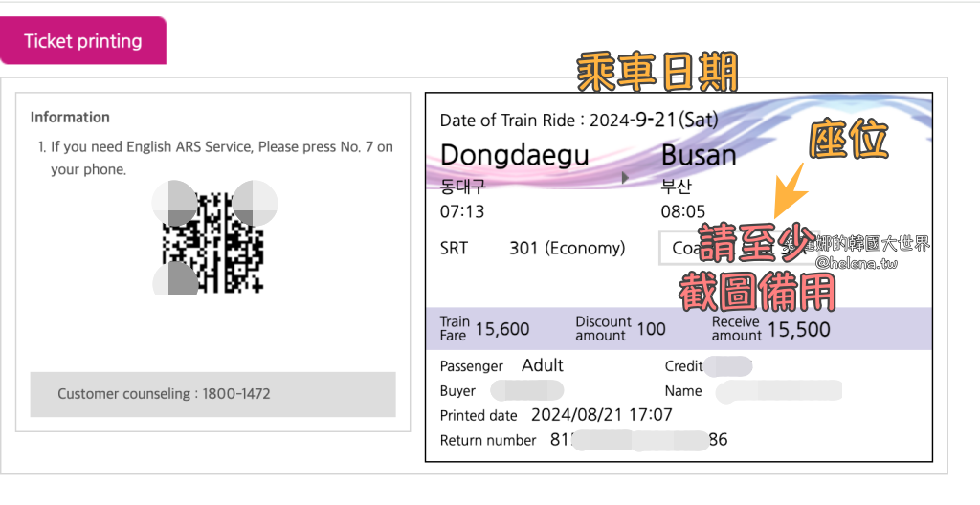
Task: Click the Receive amount 15,500 value
Action: pyautogui.click(x=797, y=329)
